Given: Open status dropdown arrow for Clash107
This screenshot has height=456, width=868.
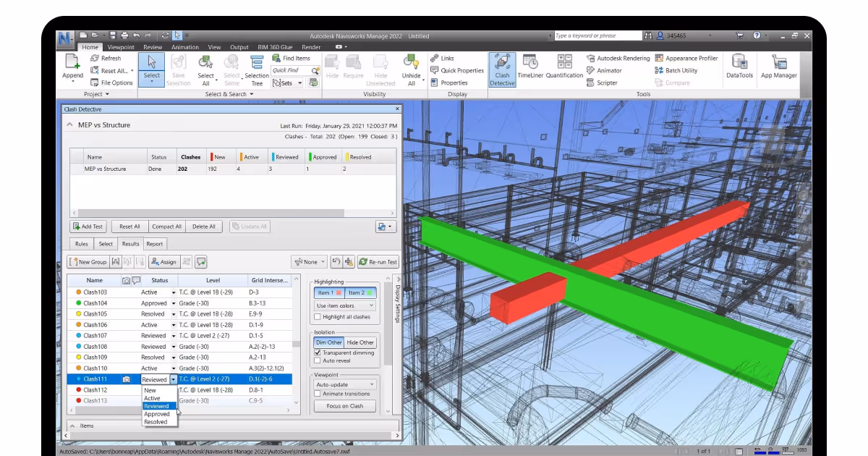Looking at the screenshot, I should 174,336.
